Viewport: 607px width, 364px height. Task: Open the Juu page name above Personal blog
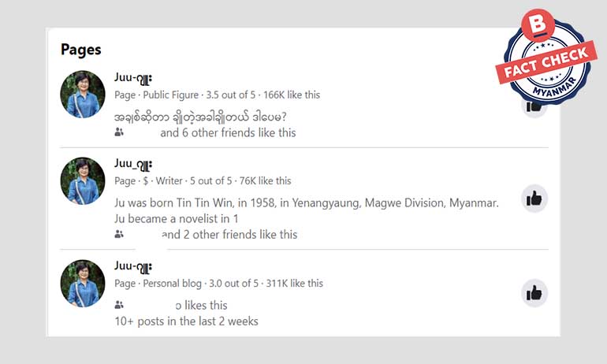click(133, 266)
